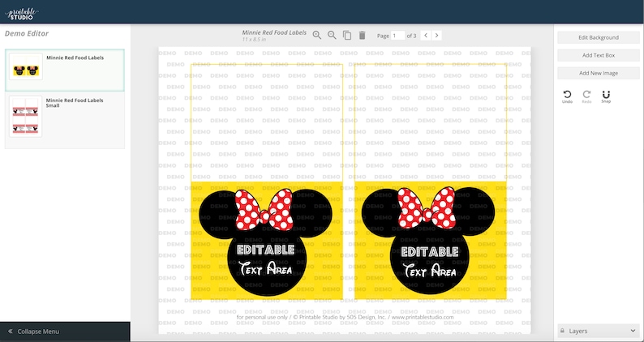Select left label's Text Area text
644x342 pixels.
[x=266, y=269]
